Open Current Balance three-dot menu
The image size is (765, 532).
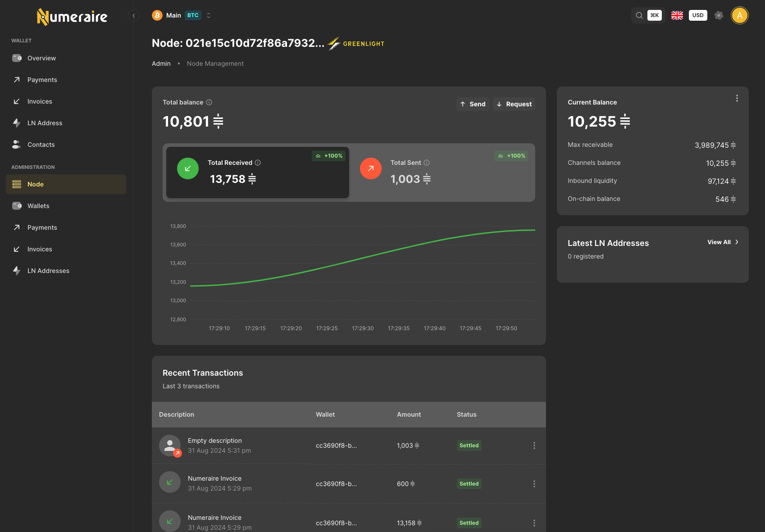(x=737, y=98)
